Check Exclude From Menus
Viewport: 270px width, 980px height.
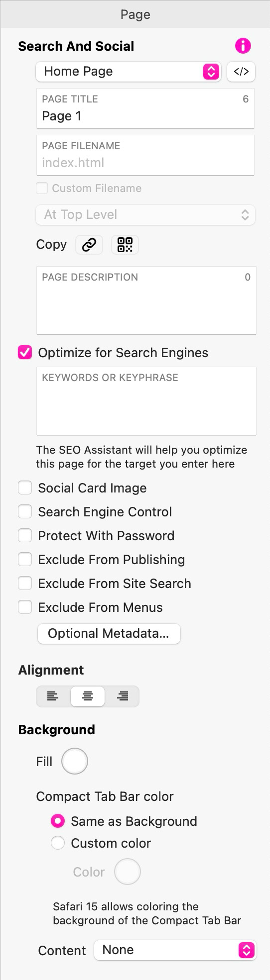[25, 607]
